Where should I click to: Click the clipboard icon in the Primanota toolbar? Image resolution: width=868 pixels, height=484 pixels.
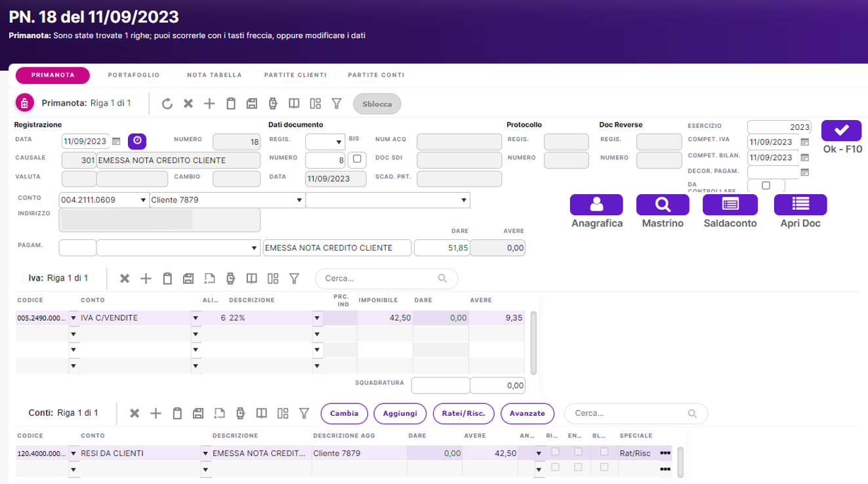231,104
